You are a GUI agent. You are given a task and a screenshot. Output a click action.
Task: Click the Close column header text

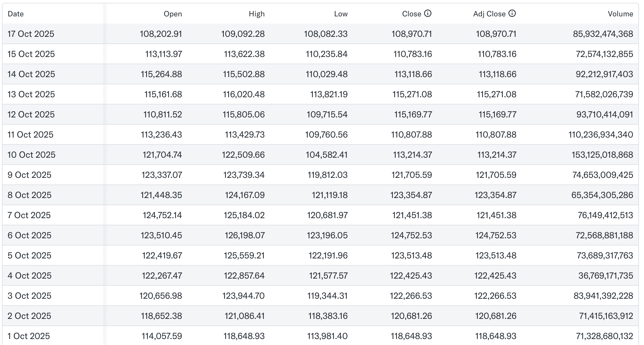[x=411, y=14]
